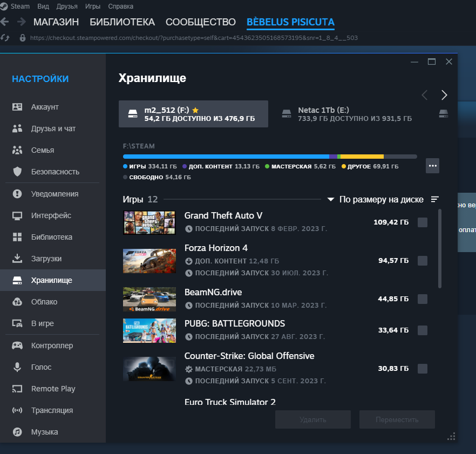Image resolution: width=476 pixels, height=454 pixels.
Task: Open Библиотека settings in the sidebar
Action: [x=53, y=237]
